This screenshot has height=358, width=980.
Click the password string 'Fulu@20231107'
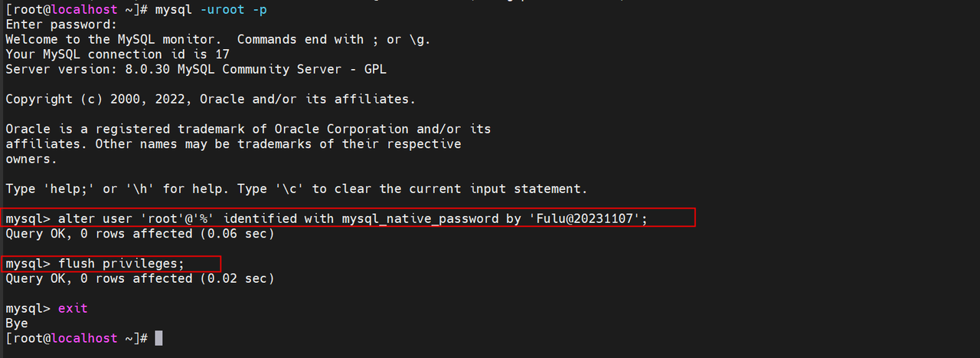pyautogui.click(x=585, y=218)
